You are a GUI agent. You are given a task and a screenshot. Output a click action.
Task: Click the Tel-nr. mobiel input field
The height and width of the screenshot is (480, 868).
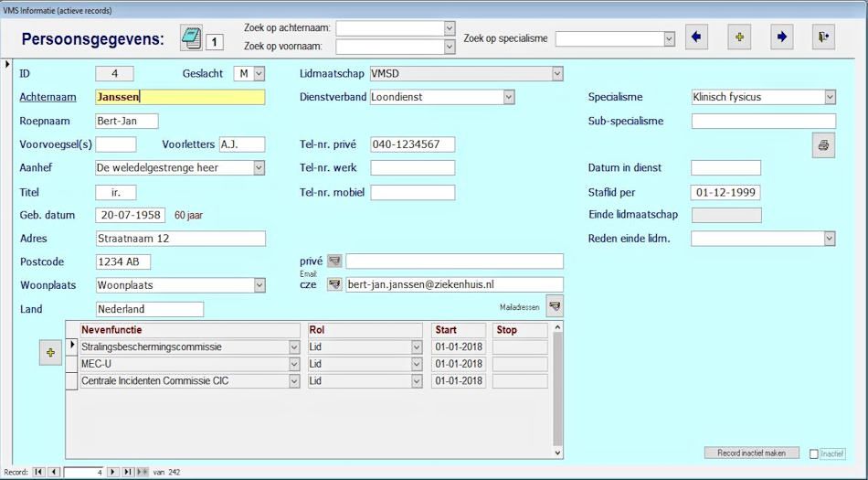click(x=412, y=193)
